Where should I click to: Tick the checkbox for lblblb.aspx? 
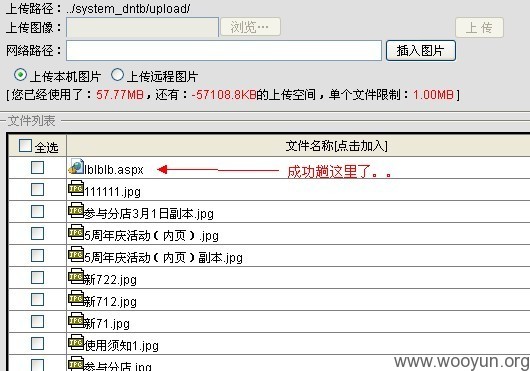pos(37,167)
